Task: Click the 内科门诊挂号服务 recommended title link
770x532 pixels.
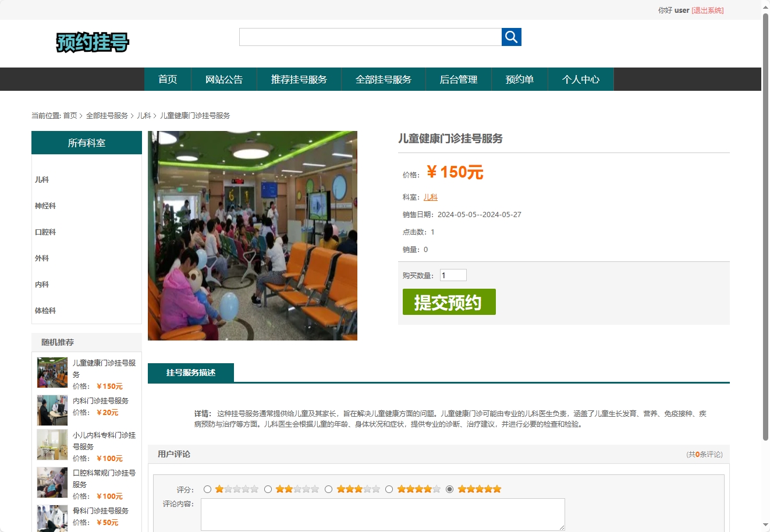Action: pos(101,401)
